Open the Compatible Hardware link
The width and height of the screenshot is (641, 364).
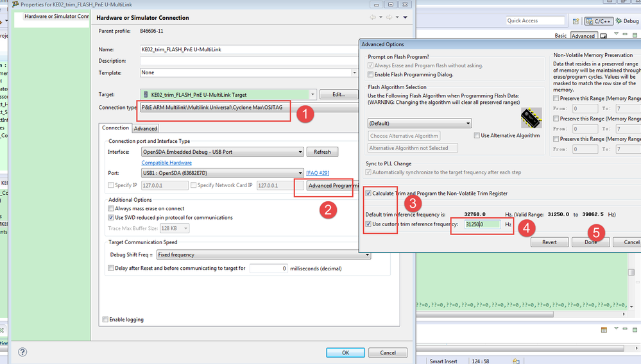(166, 163)
